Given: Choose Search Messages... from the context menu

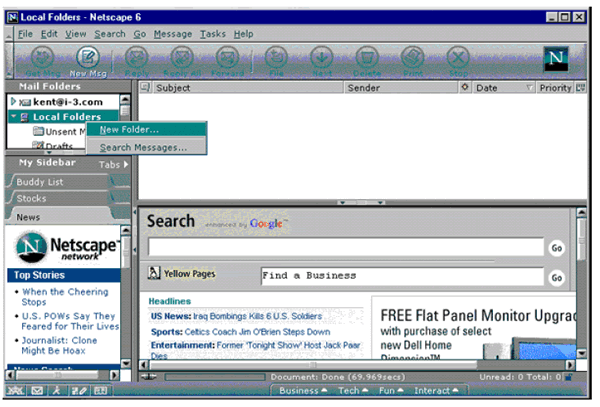Looking at the screenshot, I should click(x=147, y=147).
